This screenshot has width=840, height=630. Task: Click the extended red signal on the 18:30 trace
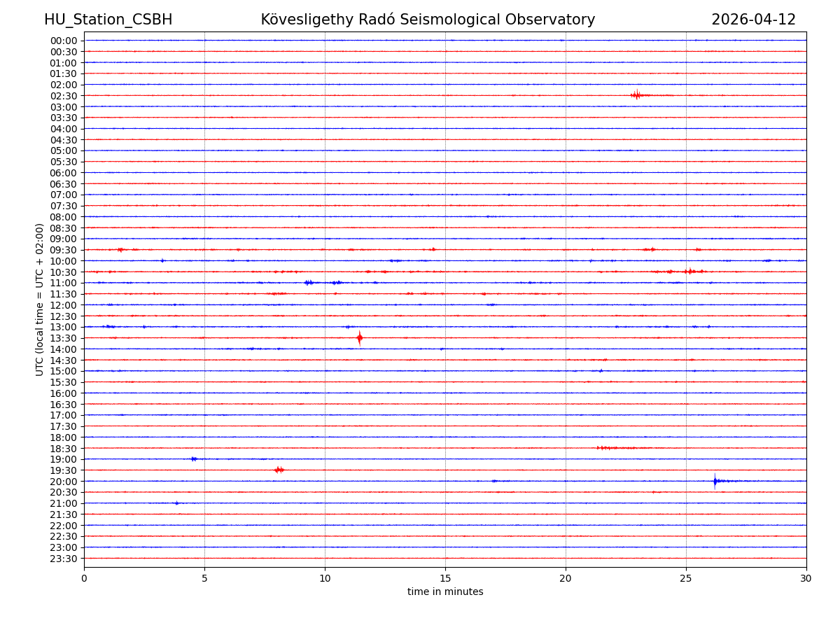[x=616, y=448]
